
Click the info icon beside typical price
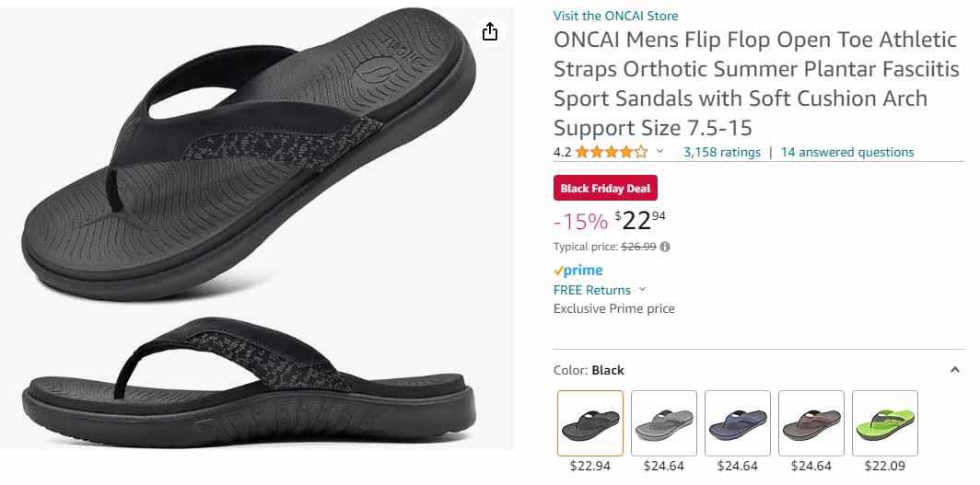point(665,247)
